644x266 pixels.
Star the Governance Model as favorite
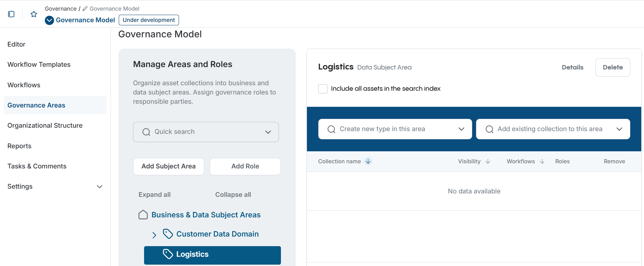34,14
